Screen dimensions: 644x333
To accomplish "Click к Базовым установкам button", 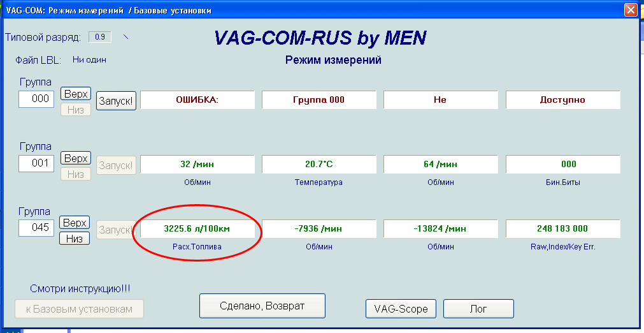I will pyautogui.click(x=80, y=309).
